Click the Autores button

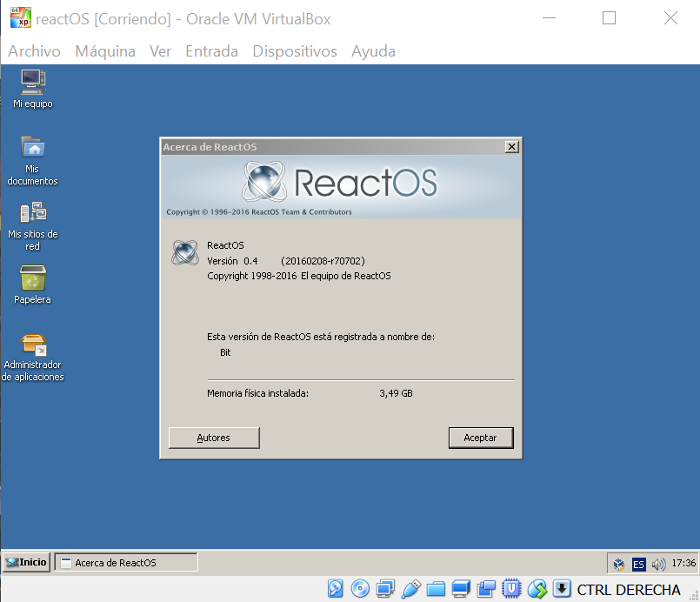(214, 438)
